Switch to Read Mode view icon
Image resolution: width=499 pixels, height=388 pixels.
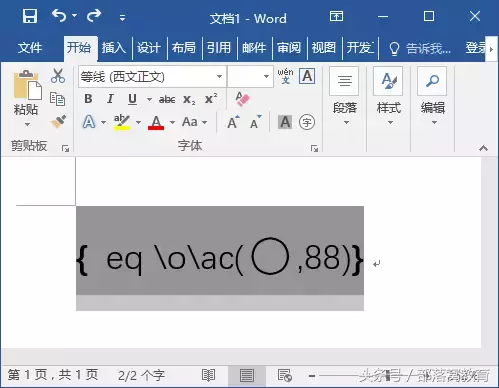pos(208,376)
